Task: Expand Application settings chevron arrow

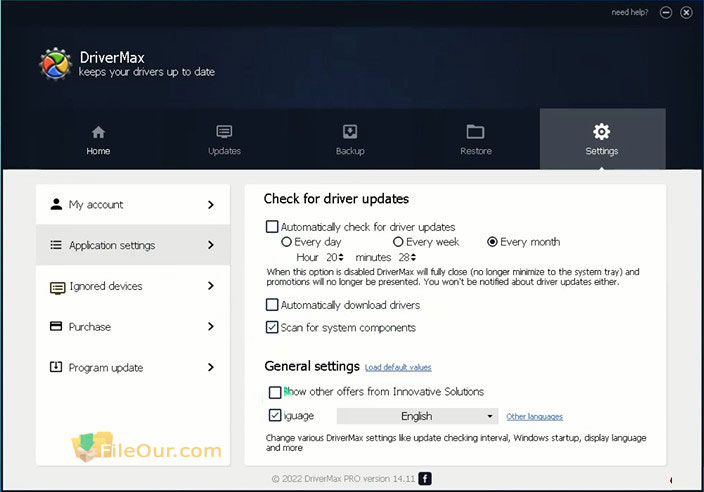Action: (x=211, y=245)
